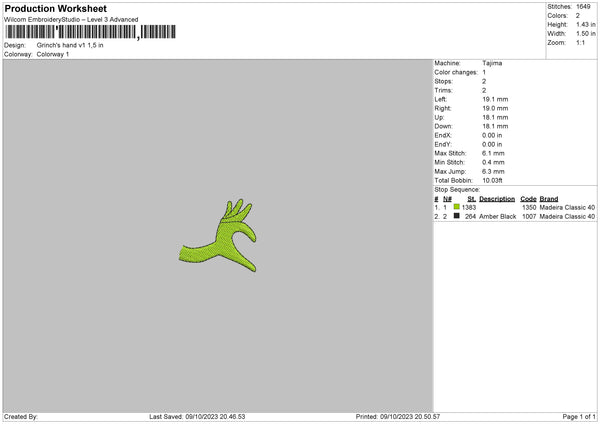Click the 'Description' column header
The width and height of the screenshot is (600, 424).
point(497,199)
